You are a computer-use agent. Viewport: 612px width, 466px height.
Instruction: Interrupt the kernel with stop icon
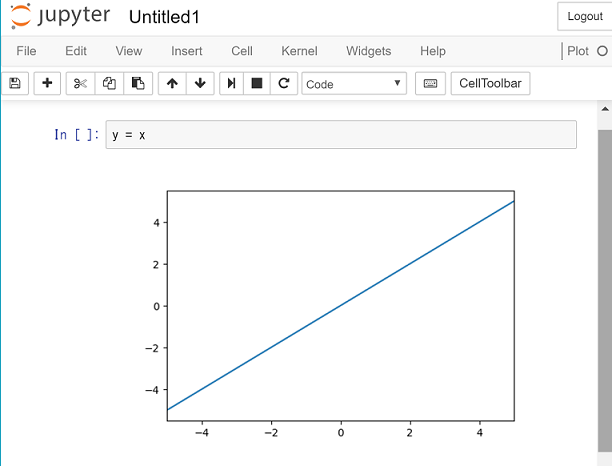pyautogui.click(x=257, y=83)
